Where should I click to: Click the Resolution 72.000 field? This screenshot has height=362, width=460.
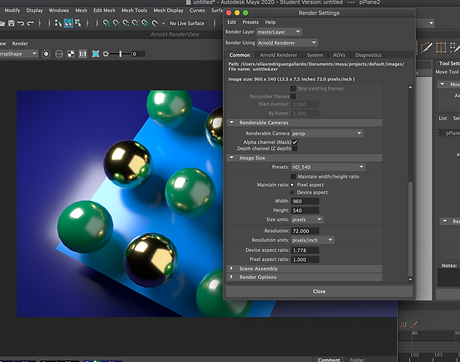(305, 231)
